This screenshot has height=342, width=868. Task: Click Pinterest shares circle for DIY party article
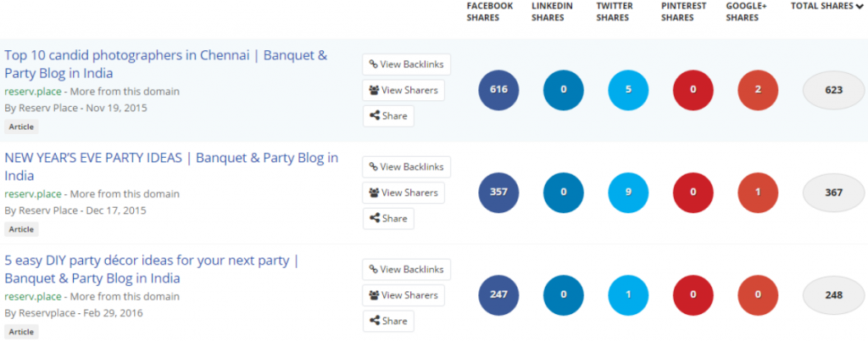coord(693,294)
